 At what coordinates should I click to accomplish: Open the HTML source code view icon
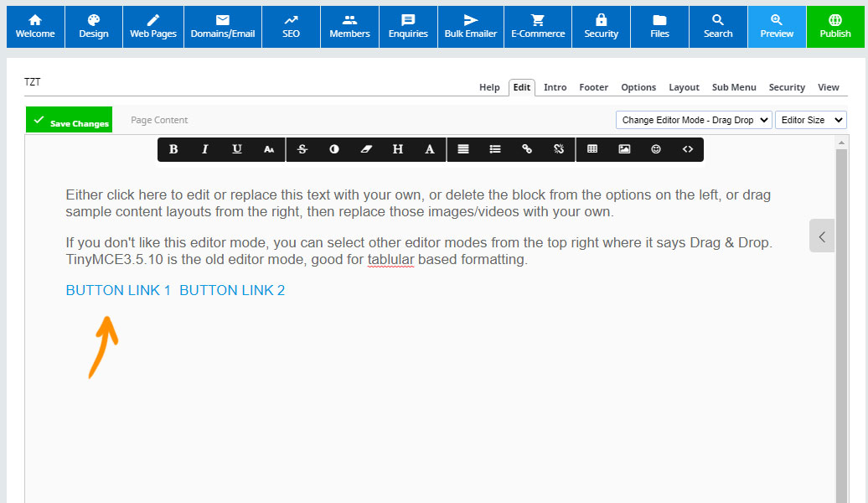tap(688, 149)
